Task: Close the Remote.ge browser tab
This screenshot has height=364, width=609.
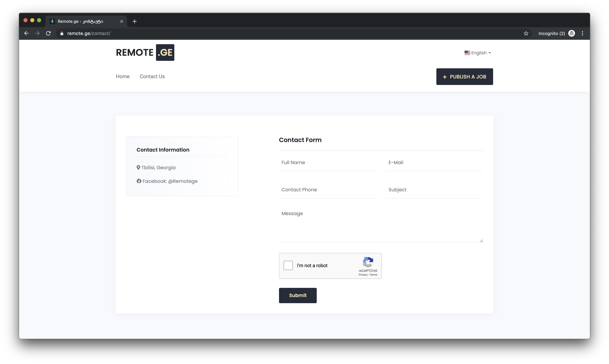Action: pos(122,21)
